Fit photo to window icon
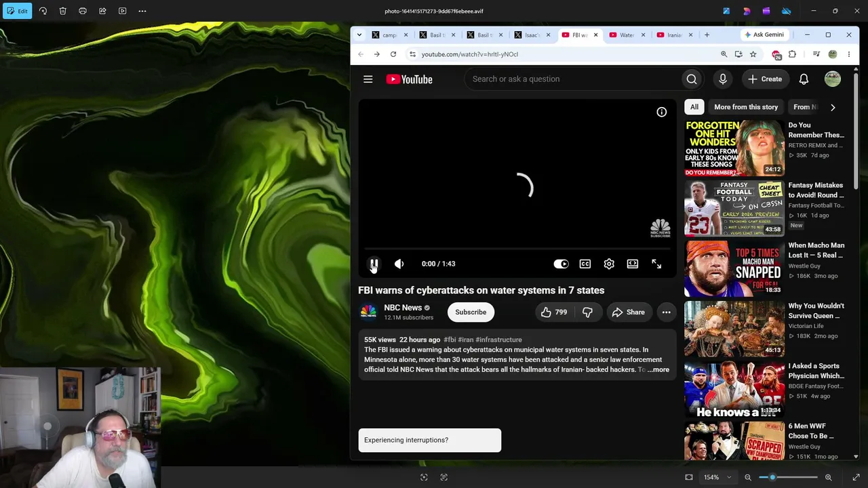Image resolution: width=868 pixels, height=488 pixels. (689, 477)
